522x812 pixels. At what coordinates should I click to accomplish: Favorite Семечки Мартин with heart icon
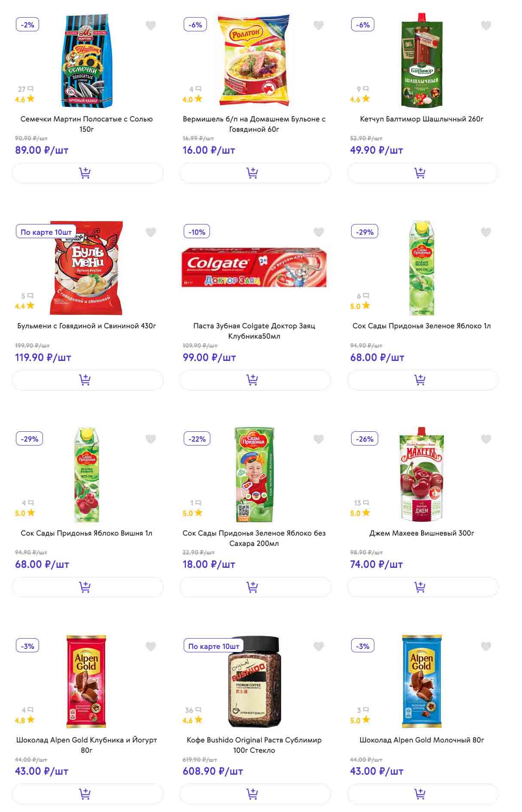click(151, 26)
